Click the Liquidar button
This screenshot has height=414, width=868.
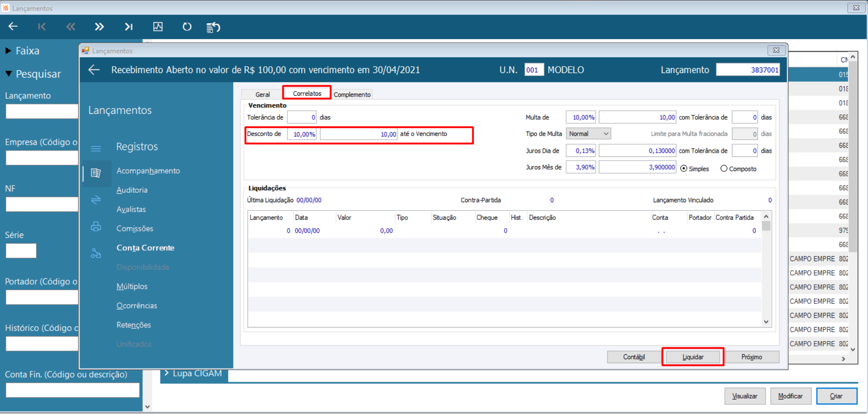[693, 357]
